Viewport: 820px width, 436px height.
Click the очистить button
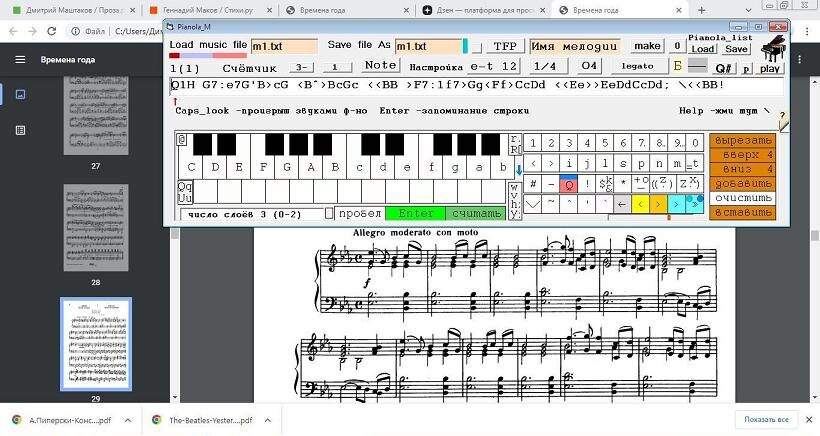pos(742,198)
